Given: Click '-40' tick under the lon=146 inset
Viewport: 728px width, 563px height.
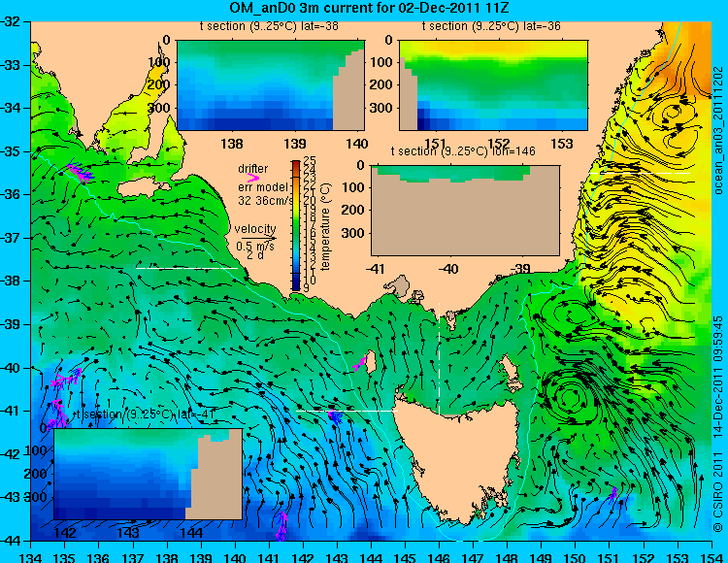Looking at the screenshot, I should point(448,268).
